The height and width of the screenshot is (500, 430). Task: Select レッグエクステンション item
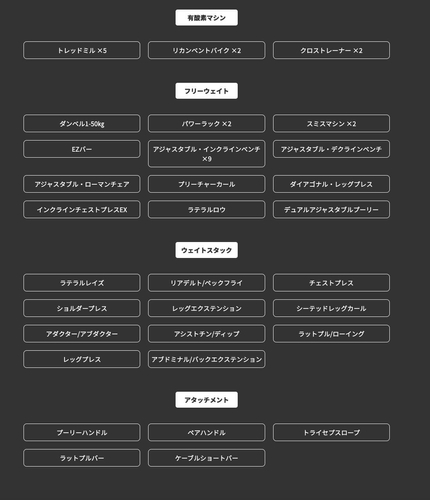(206, 308)
